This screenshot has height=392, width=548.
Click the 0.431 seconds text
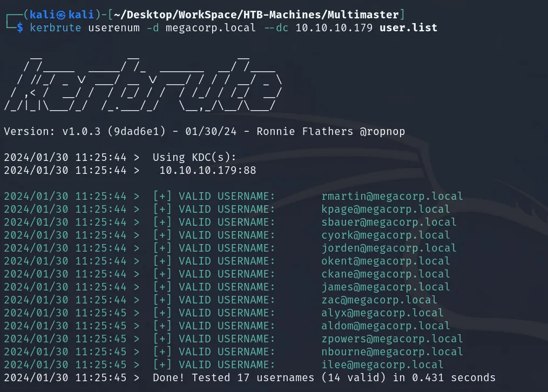coord(454,377)
